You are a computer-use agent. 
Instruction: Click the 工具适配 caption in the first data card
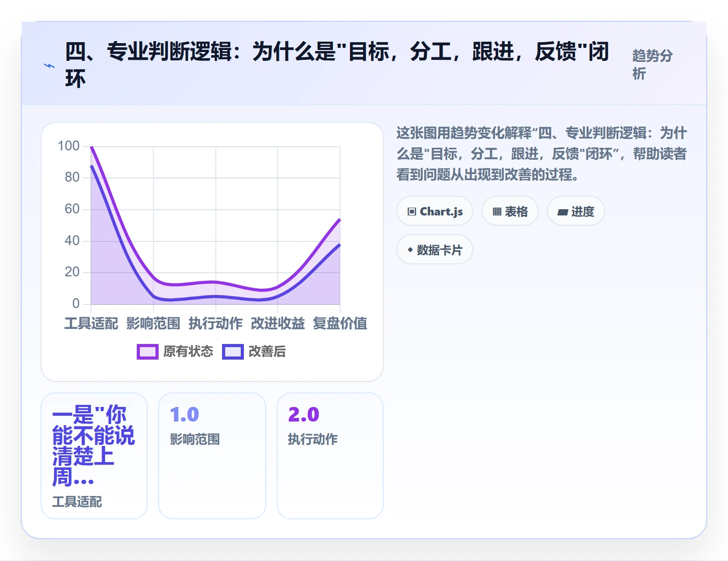[77, 502]
